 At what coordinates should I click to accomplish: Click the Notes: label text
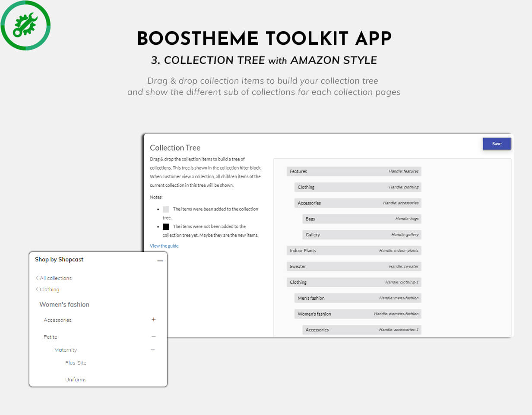[x=156, y=197]
